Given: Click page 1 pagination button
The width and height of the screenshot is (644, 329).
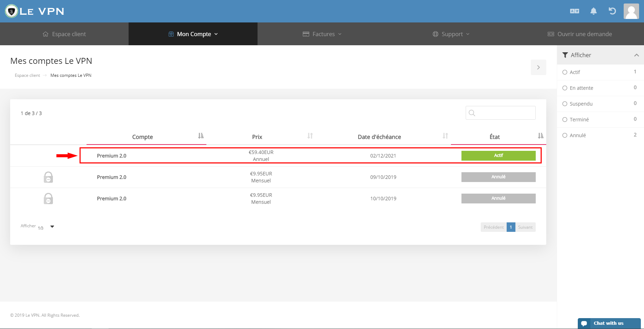Looking at the screenshot, I should (x=511, y=227).
